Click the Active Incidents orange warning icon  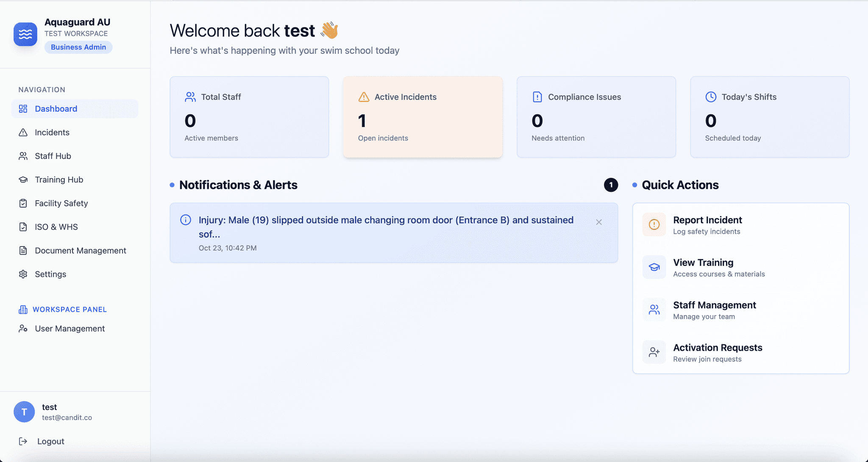click(364, 97)
